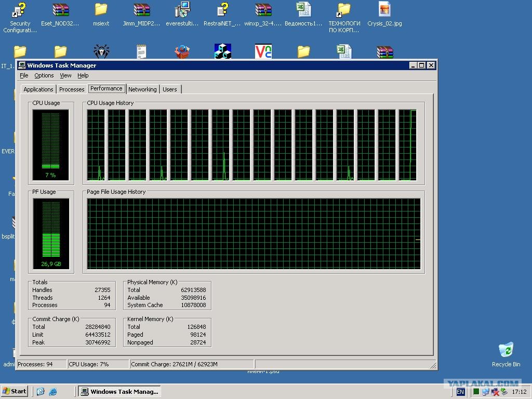Click Commit Charge Peak 30746992
Viewport: 532px width, 399px height.
point(98,342)
